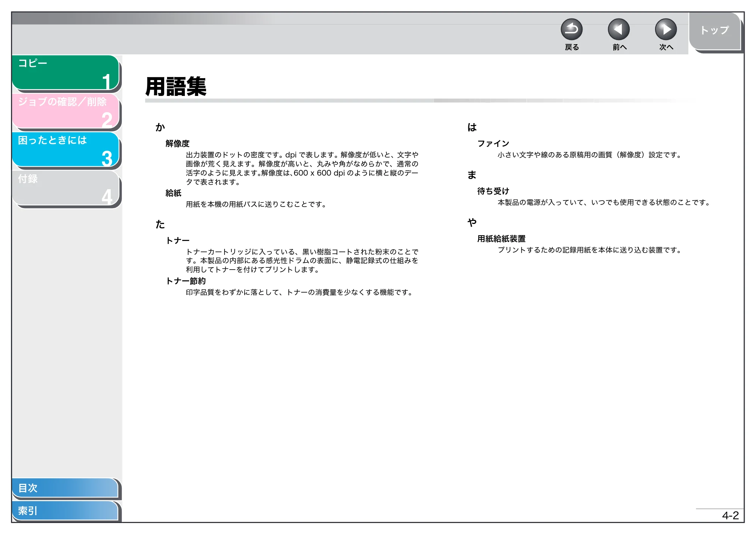Click the か section heading
Image resolution: width=756 pixels, height=534 pixels.
(x=160, y=127)
